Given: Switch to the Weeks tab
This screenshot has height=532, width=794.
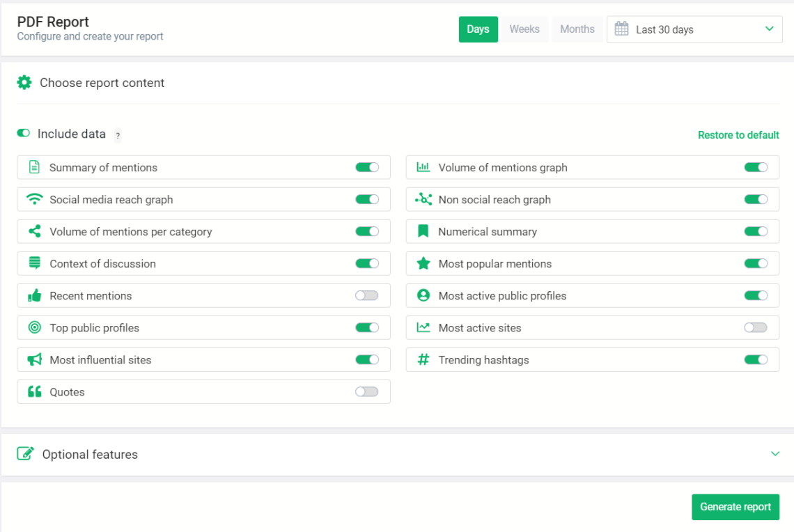Looking at the screenshot, I should click(x=524, y=29).
